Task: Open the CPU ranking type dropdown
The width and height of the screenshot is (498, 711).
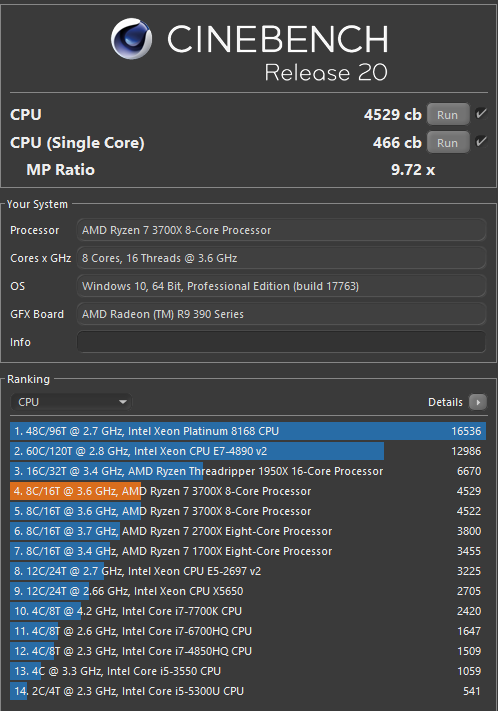Action: [71, 402]
